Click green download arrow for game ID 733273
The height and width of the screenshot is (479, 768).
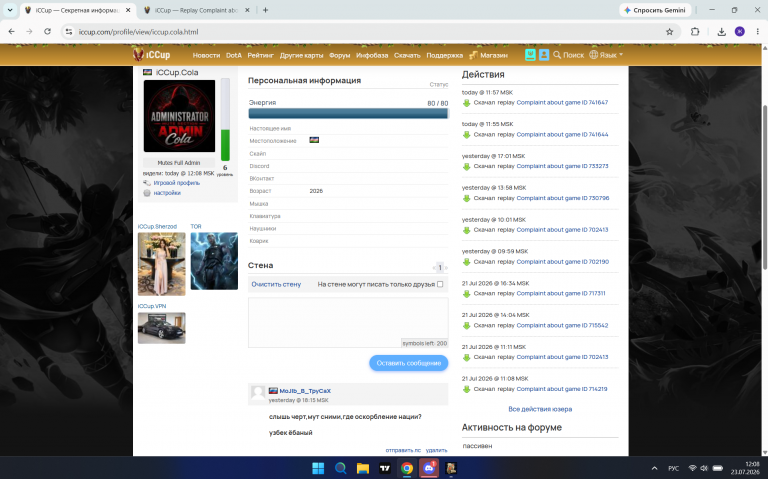[x=467, y=167]
